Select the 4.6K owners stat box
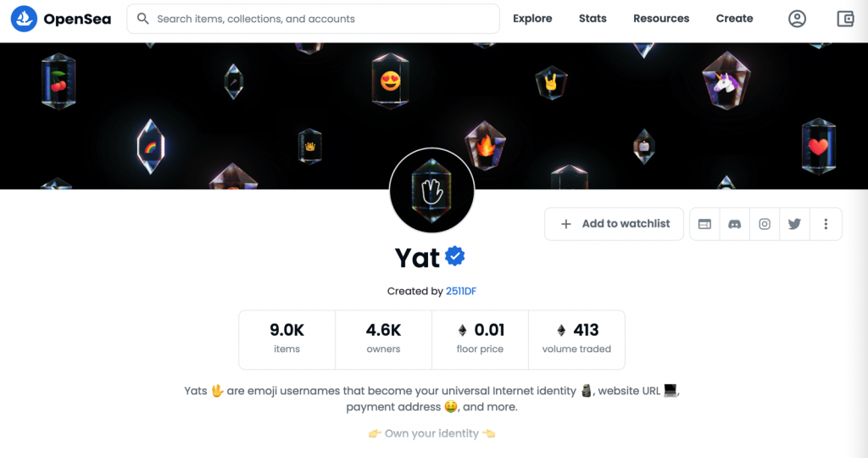 click(383, 339)
